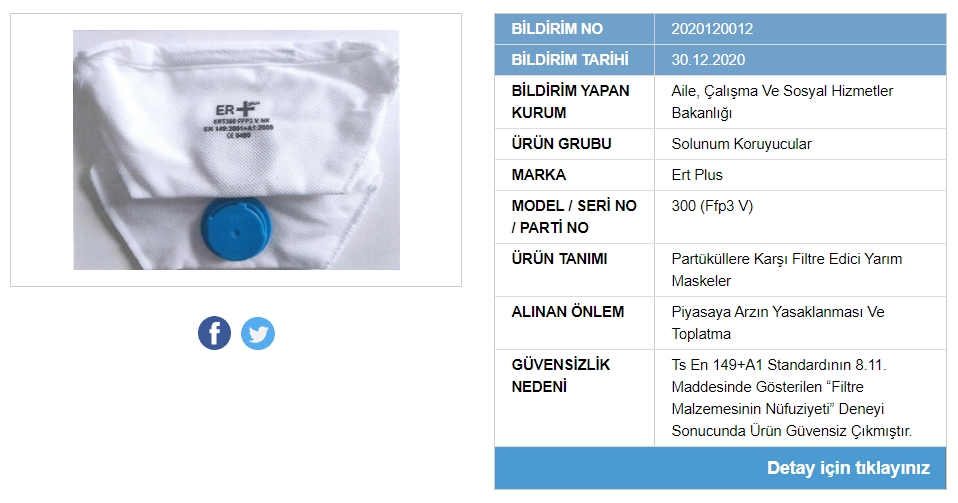Image resolution: width=958 pixels, height=503 pixels.
Task: Click the Ert Plus brand value
Action: [x=697, y=175]
